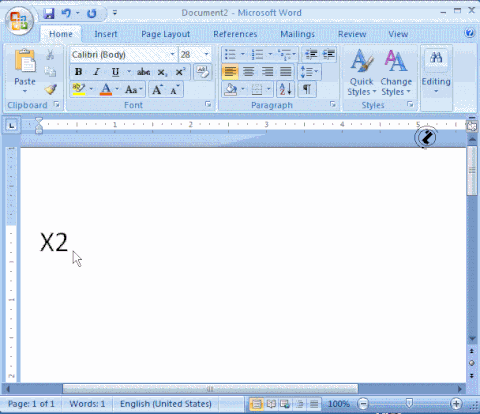The height and width of the screenshot is (414, 480).
Task: Toggle Bold formatting
Action: click(x=78, y=72)
